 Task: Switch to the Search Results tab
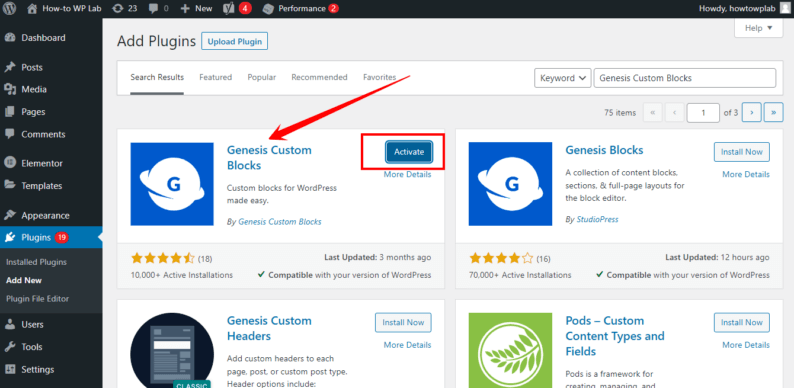[x=157, y=77]
